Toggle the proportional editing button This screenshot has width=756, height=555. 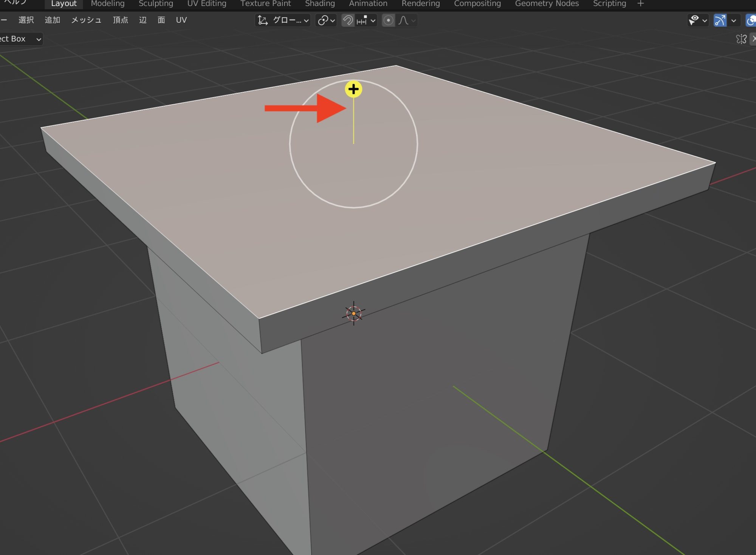[388, 20]
